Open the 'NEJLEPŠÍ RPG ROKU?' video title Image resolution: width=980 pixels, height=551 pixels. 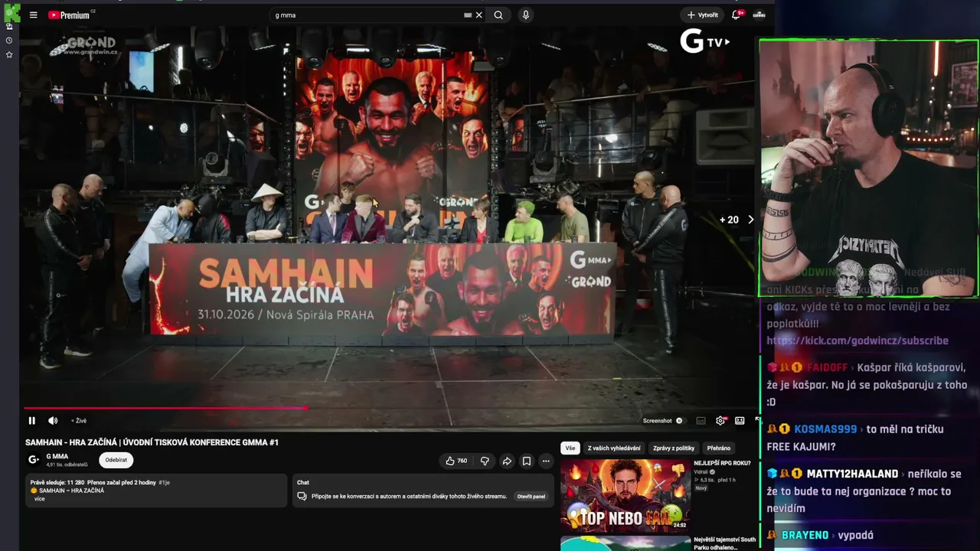[722, 464]
